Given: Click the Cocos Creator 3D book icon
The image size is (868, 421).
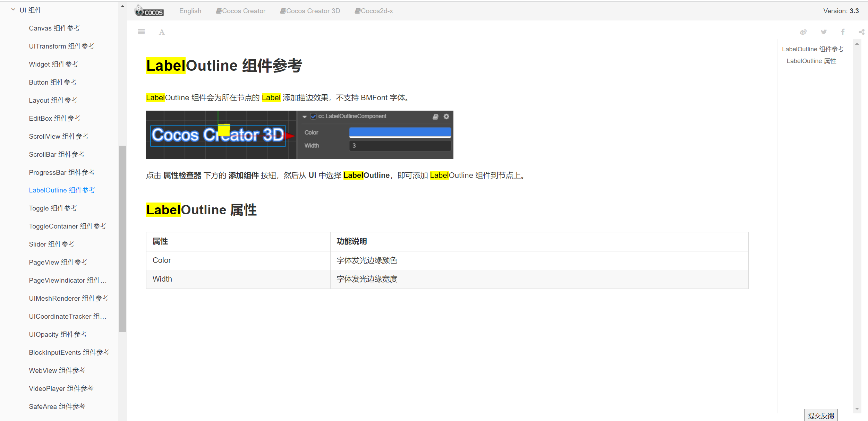Looking at the screenshot, I should pyautogui.click(x=283, y=11).
